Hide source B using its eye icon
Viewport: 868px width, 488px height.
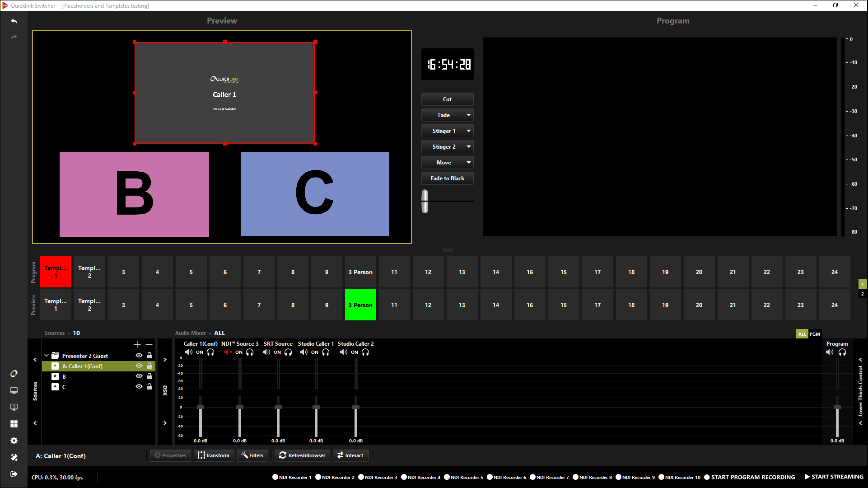click(139, 376)
